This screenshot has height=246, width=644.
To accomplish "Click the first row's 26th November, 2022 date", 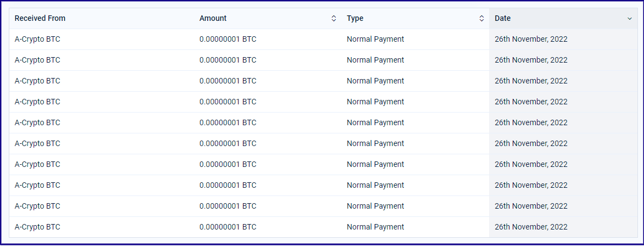I will click(531, 39).
